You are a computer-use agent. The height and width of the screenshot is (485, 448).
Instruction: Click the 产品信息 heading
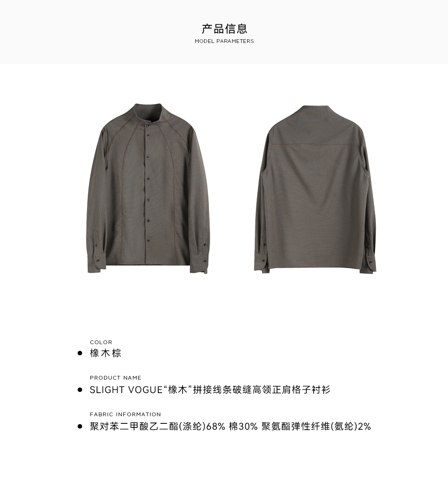click(x=224, y=29)
